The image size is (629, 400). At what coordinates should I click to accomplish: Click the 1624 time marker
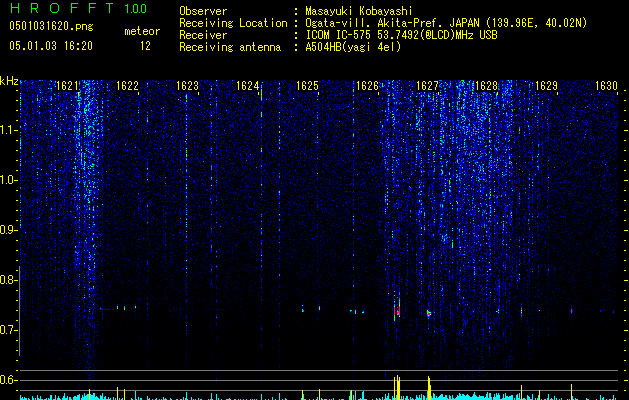[x=248, y=86]
